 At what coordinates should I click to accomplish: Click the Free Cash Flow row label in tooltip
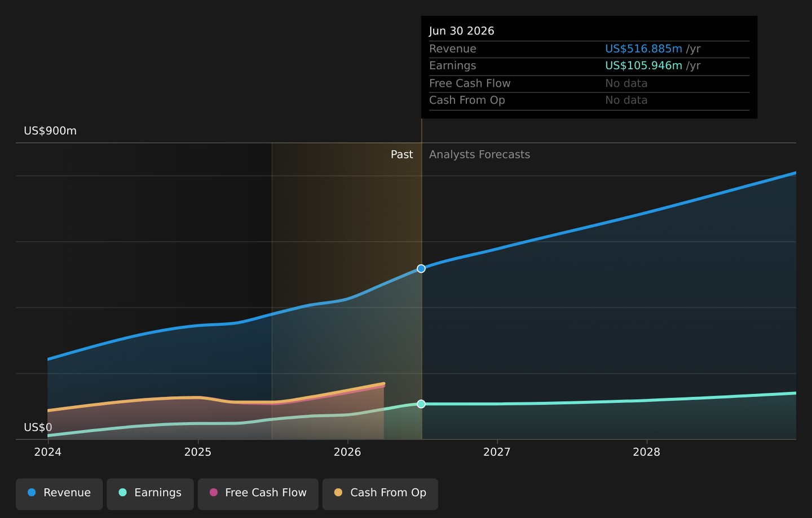[470, 83]
